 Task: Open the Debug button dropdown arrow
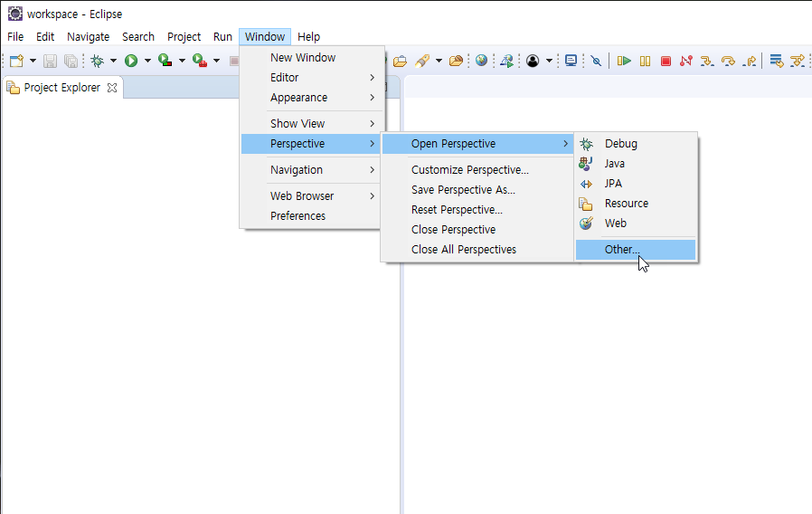pos(113,61)
